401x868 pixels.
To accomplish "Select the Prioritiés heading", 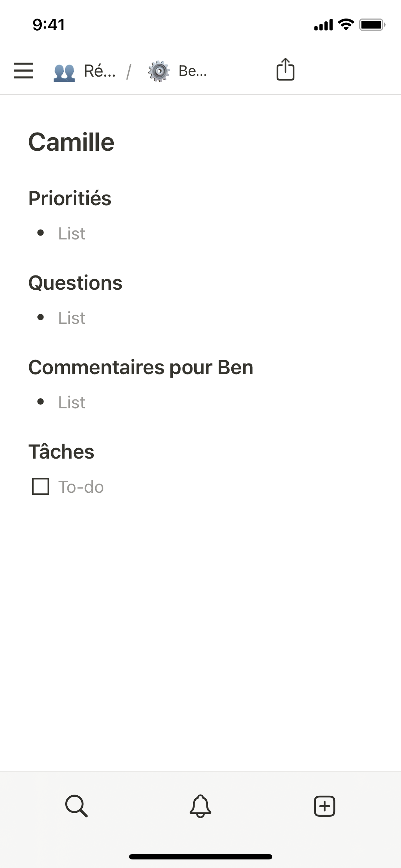I will [x=70, y=198].
